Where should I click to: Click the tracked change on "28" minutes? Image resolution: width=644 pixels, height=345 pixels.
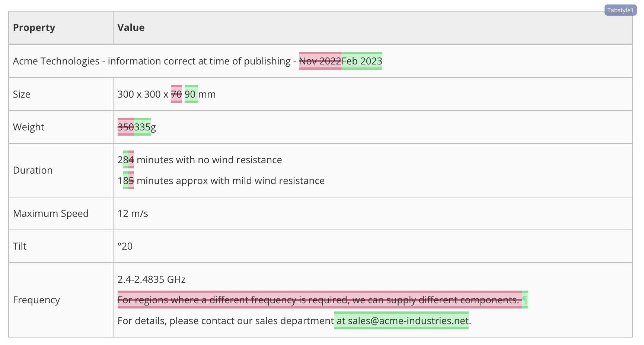(x=128, y=159)
